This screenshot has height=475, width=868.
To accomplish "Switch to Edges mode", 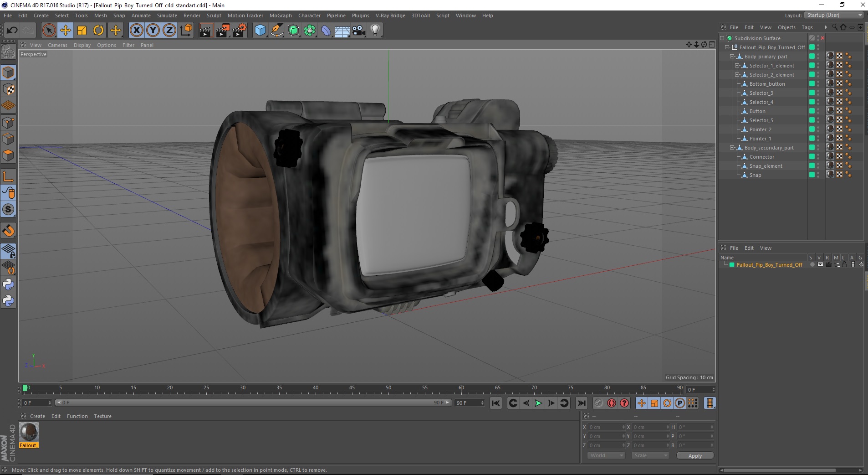I will [8, 139].
